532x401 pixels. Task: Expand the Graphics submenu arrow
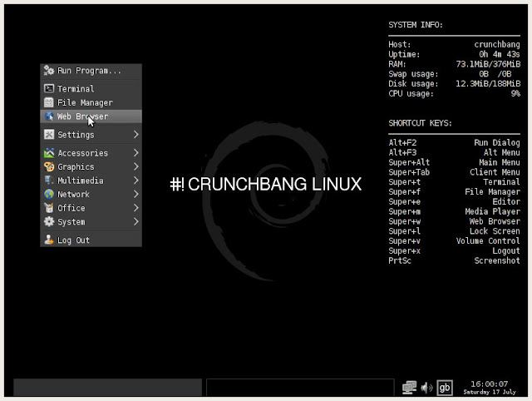(x=136, y=166)
